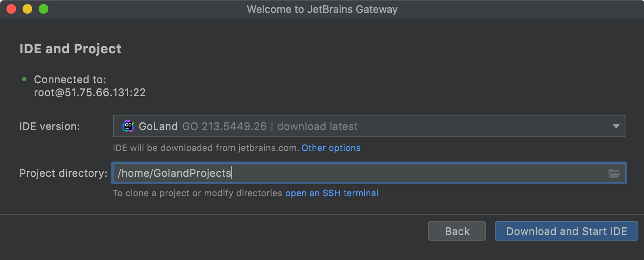Click open an SSH terminal link

(x=331, y=193)
